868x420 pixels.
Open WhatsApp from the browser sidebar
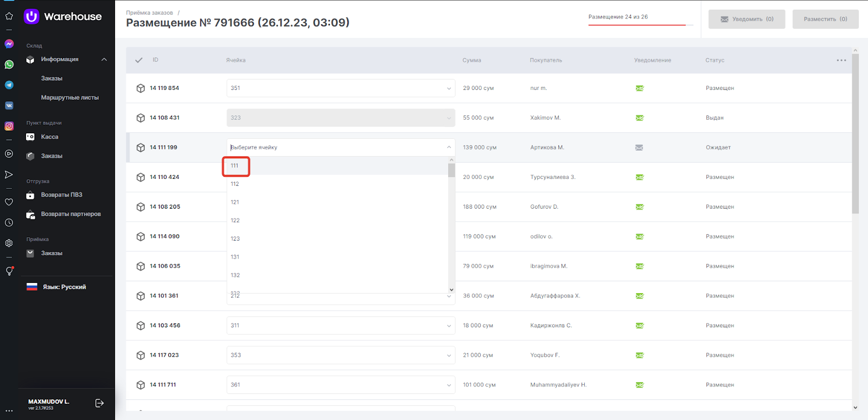coord(9,64)
